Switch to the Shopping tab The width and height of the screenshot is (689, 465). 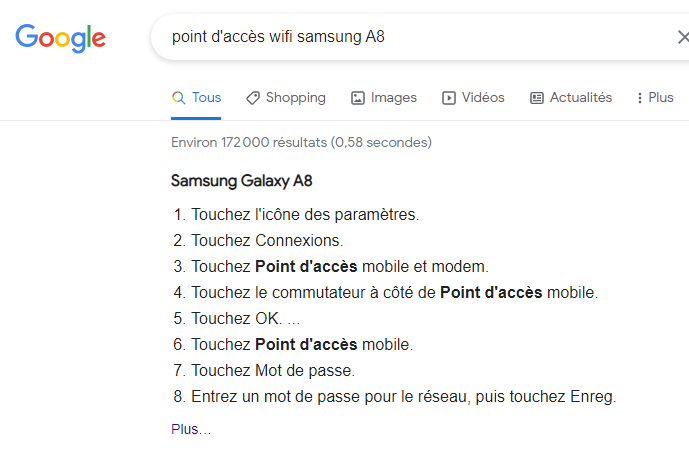coord(295,98)
